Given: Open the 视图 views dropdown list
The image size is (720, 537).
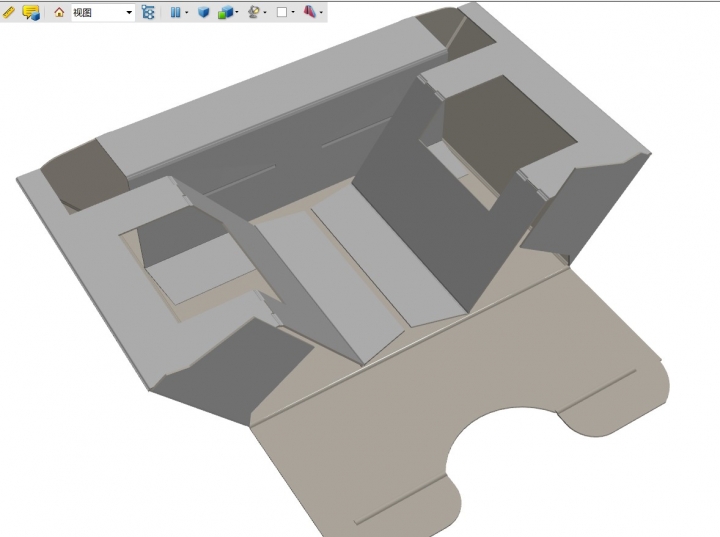Looking at the screenshot, I should 129,12.
